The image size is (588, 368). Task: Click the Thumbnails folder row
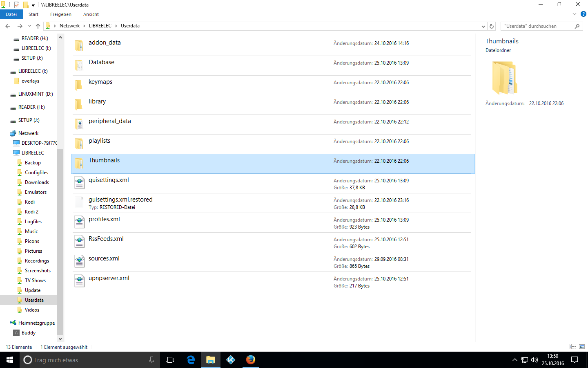[x=273, y=164]
